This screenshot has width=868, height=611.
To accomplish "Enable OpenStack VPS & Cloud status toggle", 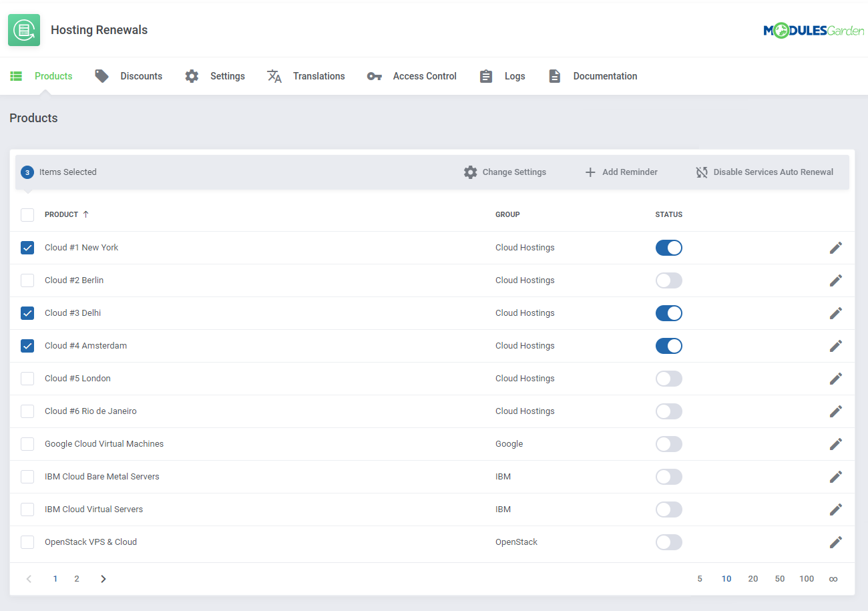I will tap(669, 542).
